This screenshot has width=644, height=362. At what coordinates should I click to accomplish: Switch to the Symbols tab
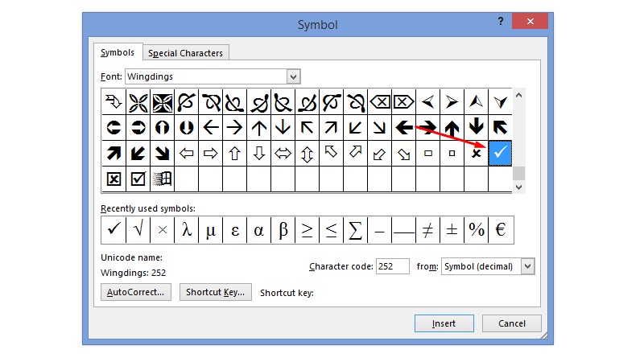(118, 52)
